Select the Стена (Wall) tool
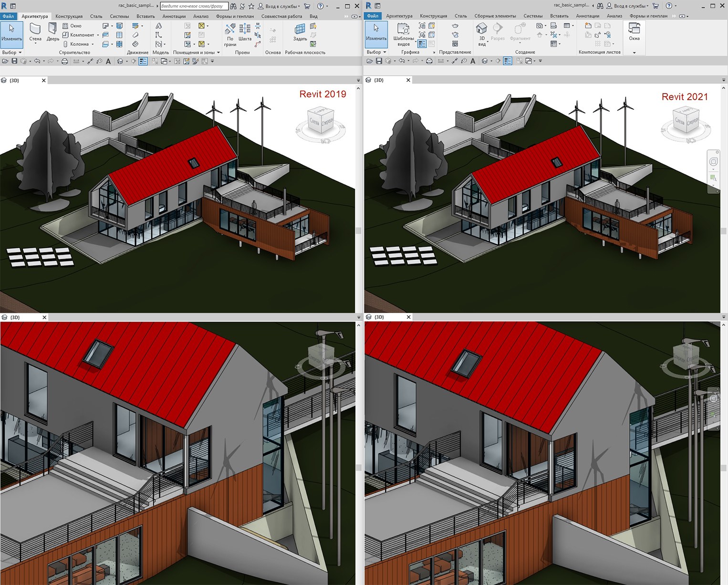Screen dimensions: 728x585 tap(35, 32)
